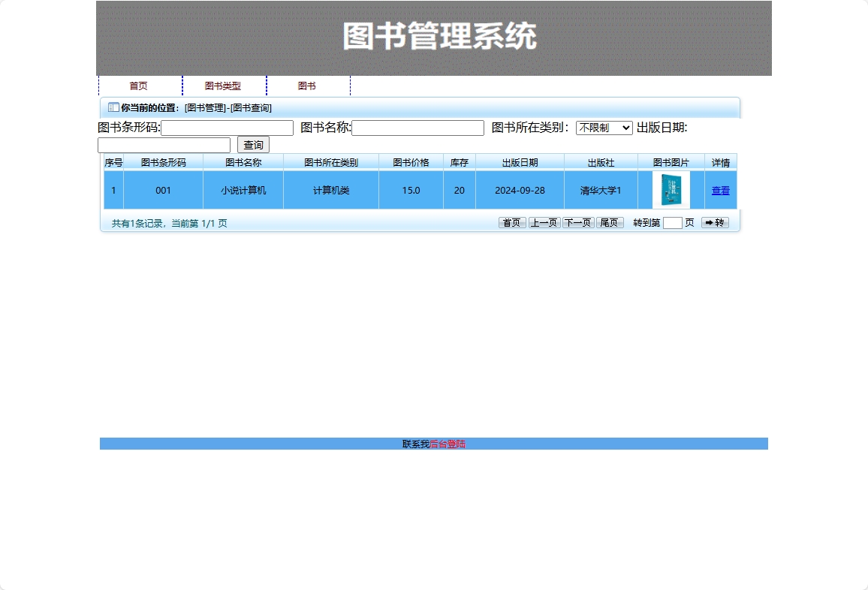Screen dimensions: 868x590
Task: Open the 不限制 category dropdown
Action: point(604,128)
